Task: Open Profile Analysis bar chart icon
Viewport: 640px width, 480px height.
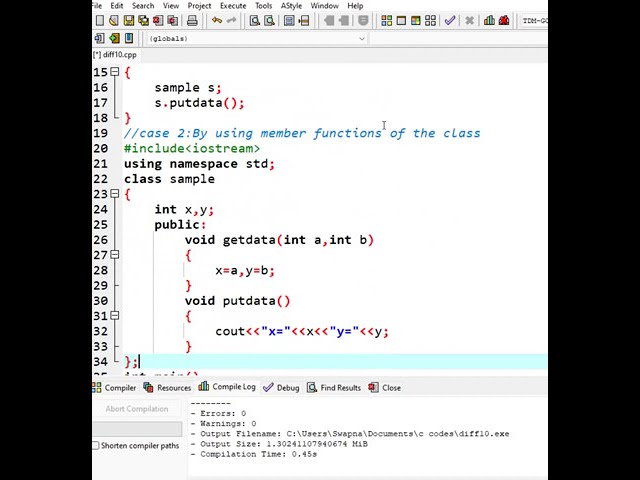Action: [489, 20]
